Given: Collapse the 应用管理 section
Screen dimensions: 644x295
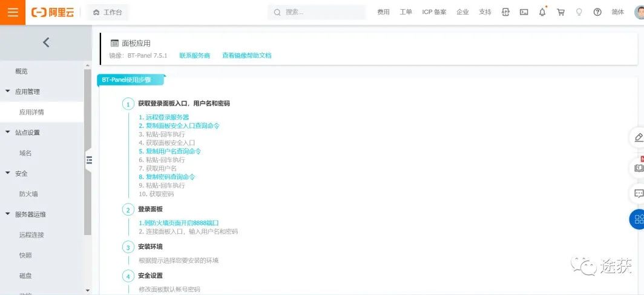Looking at the screenshot, I should click(x=7, y=91).
